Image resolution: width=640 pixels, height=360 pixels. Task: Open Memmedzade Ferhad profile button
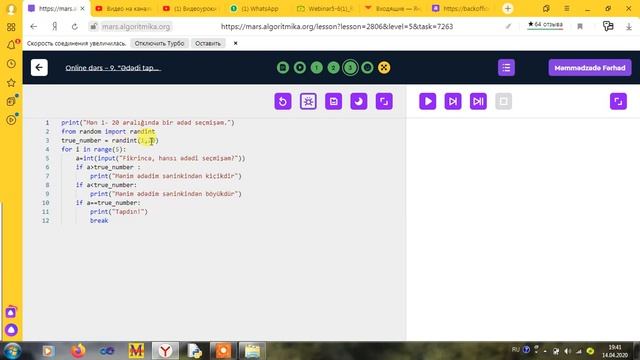coord(590,68)
